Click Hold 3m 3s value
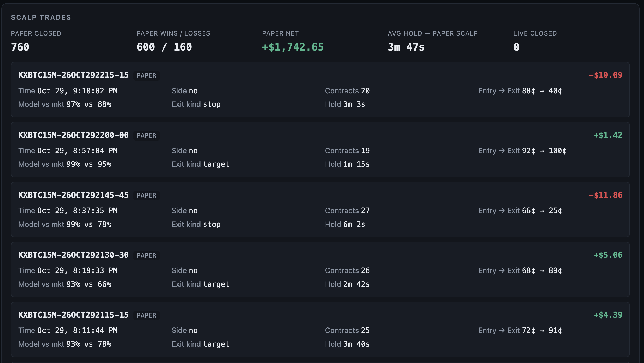644x363 pixels. (354, 104)
